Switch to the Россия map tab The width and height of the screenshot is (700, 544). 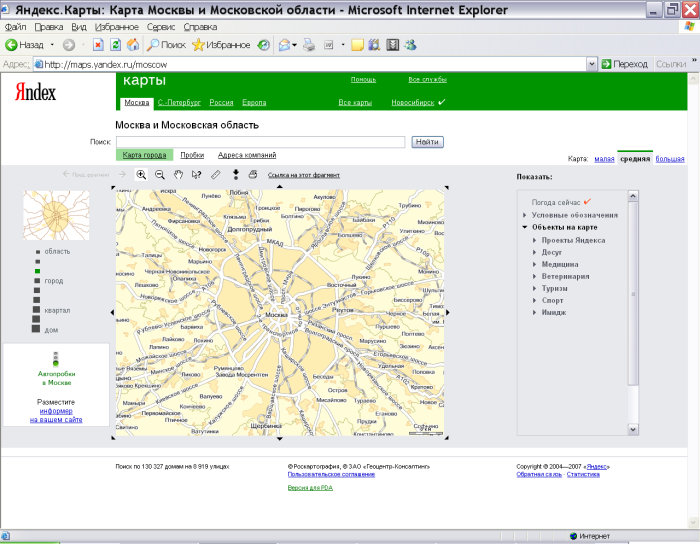221,103
